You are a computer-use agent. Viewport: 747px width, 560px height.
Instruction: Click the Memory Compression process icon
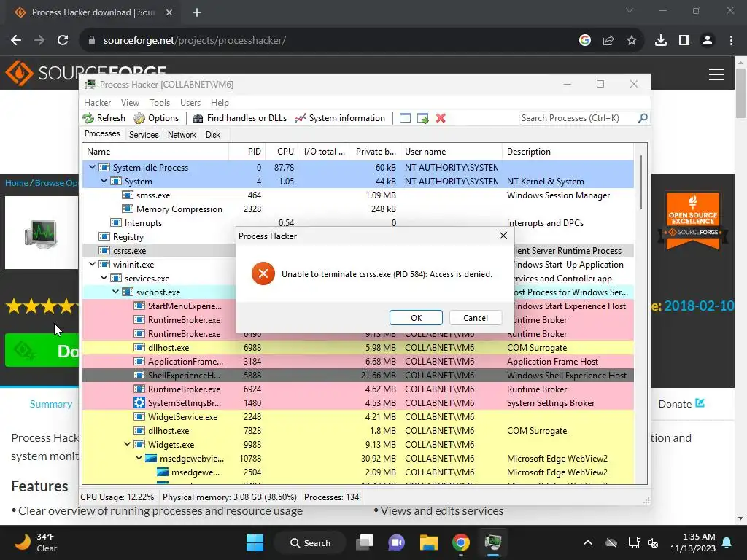tap(127, 209)
